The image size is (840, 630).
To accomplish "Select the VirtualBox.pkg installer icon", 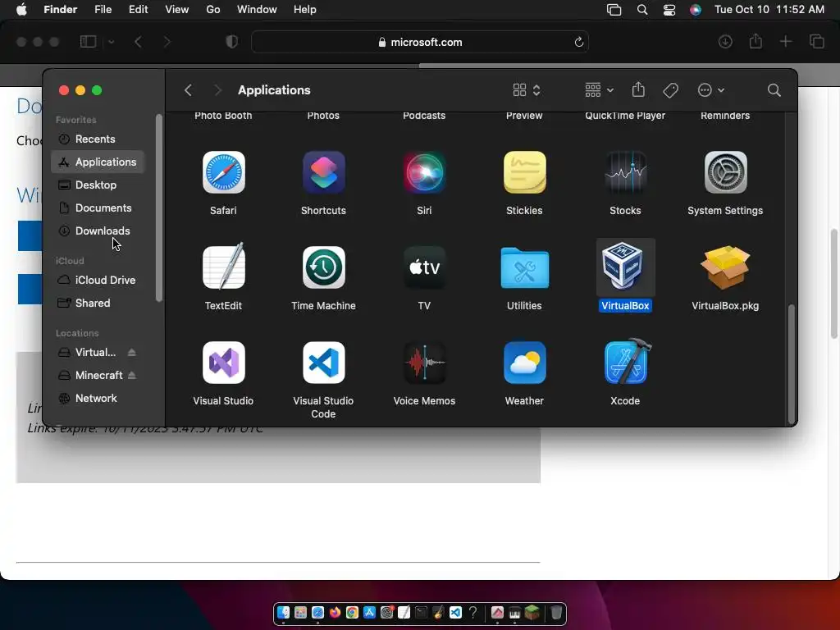I will pos(725,267).
